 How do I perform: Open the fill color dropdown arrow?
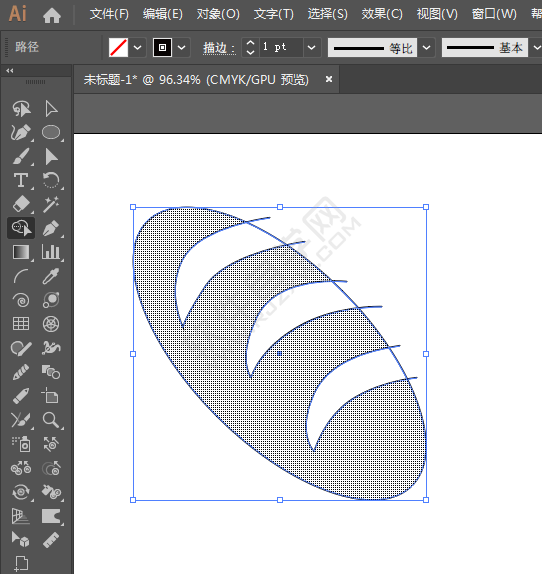[138, 48]
